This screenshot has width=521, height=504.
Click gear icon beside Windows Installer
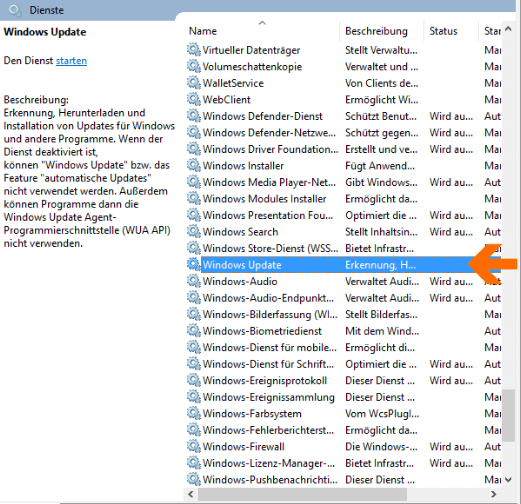click(193, 165)
